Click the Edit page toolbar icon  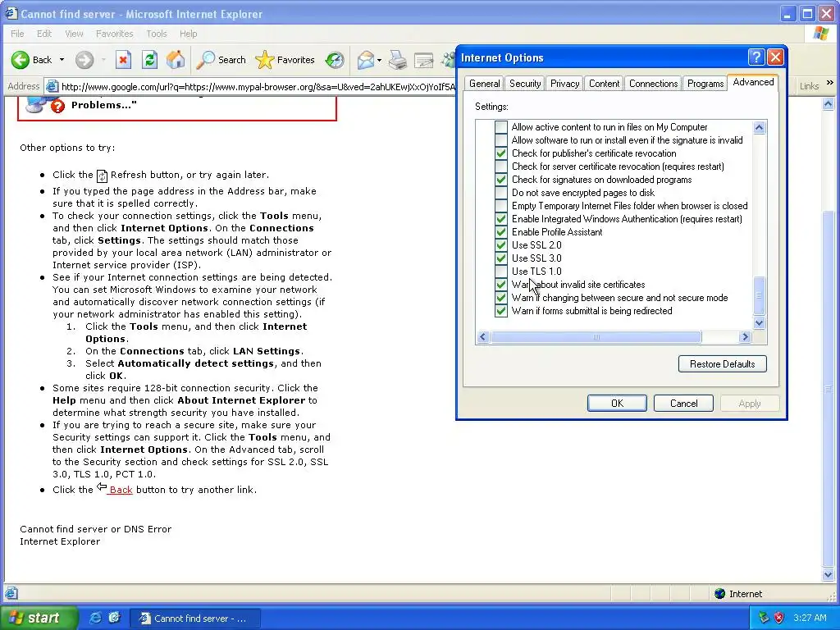[423, 59]
